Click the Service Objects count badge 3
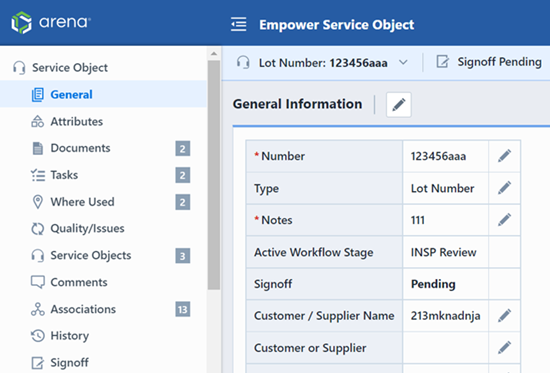The image size is (550, 373). [x=183, y=256]
